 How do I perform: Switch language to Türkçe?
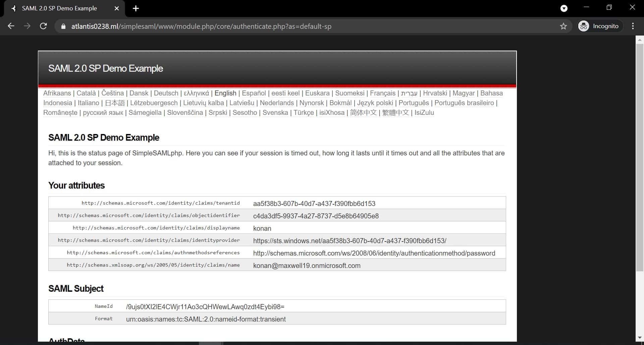(304, 113)
